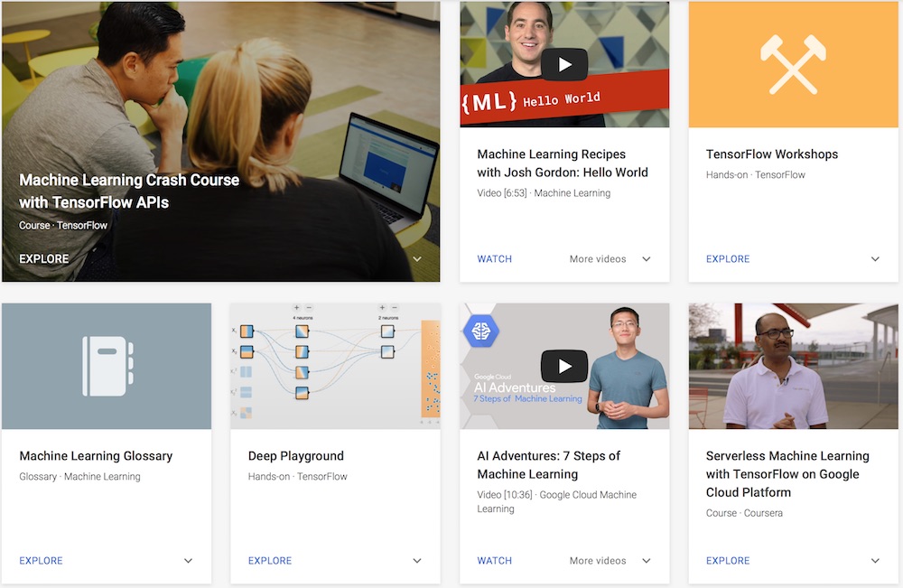Click the notebook icon on Machine Learning Glossary
This screenshot has width=903, height=588.
tap(107, 365)
